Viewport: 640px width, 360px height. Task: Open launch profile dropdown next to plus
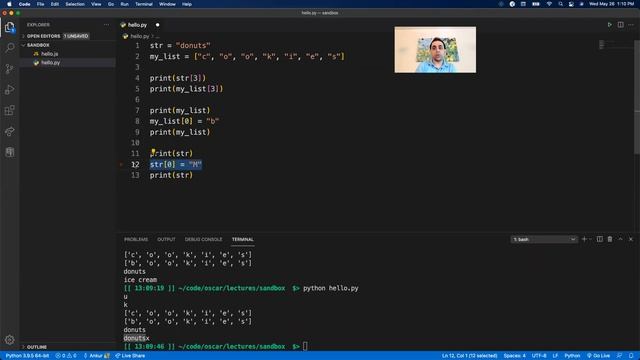click(590, 239)
